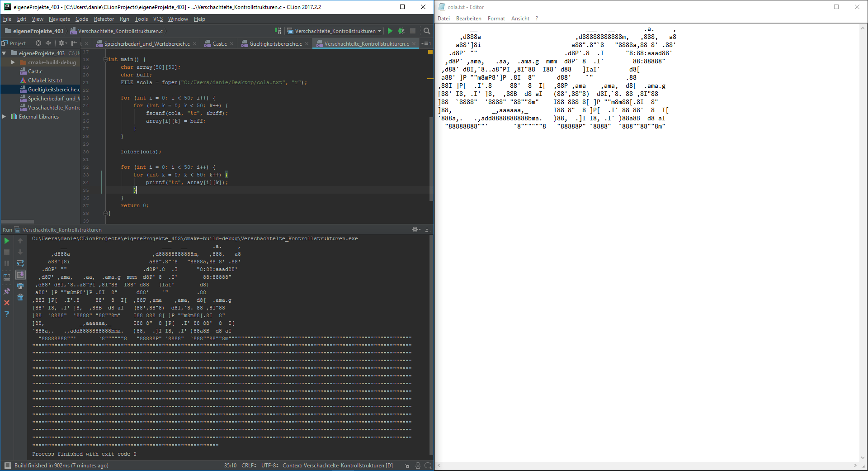Click Project panel horizontal scrollbar
Viewport: 868px width, 471px height.
pyautogui.click(x=17, y=222)
